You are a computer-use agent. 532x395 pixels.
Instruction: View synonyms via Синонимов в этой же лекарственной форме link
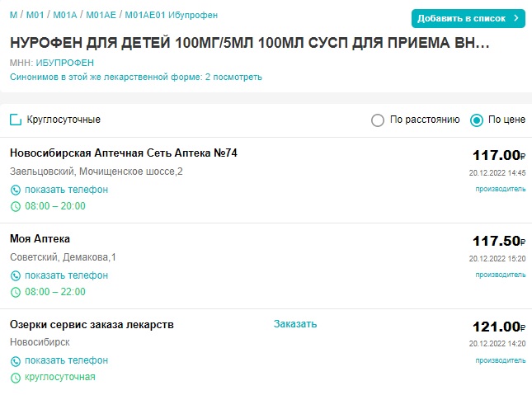pyautogui.click(x=136, y=77)
